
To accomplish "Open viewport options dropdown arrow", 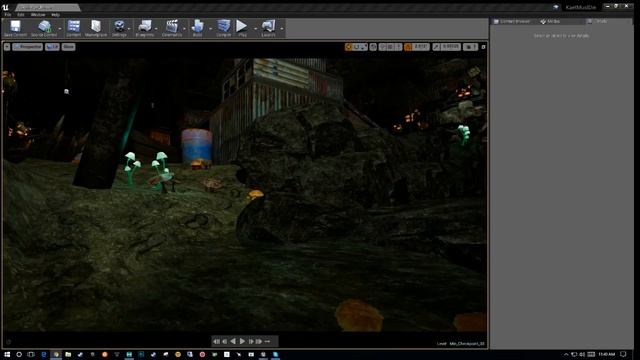I will point(7,47).
